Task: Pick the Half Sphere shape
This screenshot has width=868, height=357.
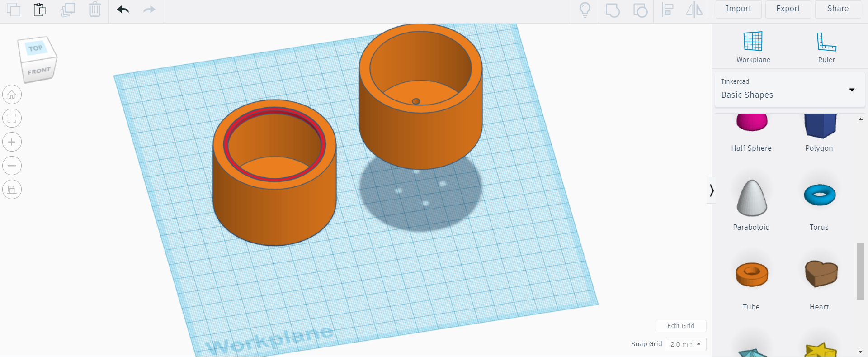Action: click(751, 132)
